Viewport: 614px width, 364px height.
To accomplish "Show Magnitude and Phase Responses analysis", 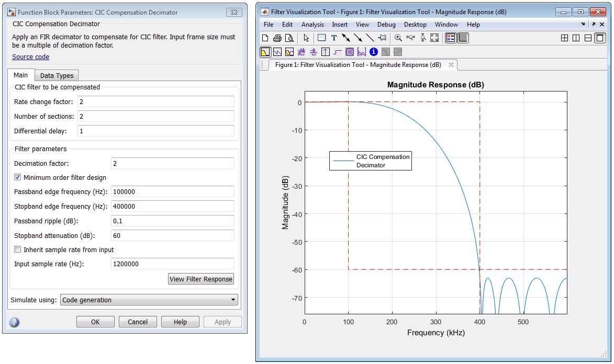I will point(289,52).
